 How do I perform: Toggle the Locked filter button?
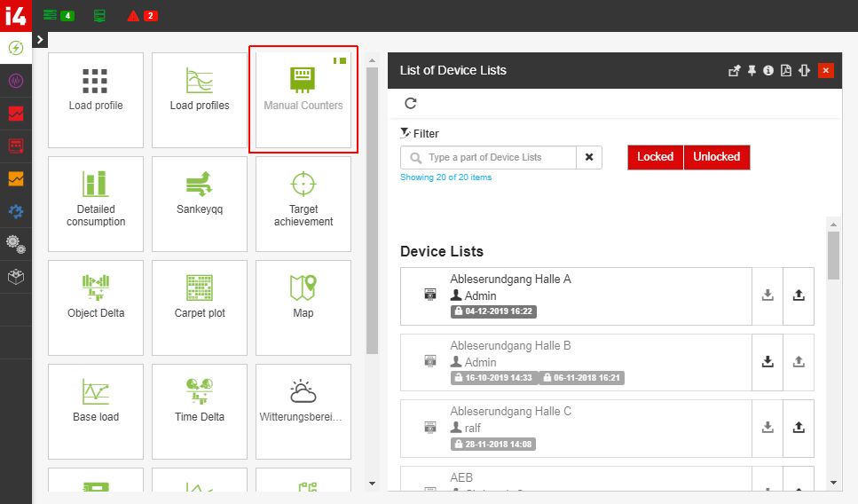point(655,157)
